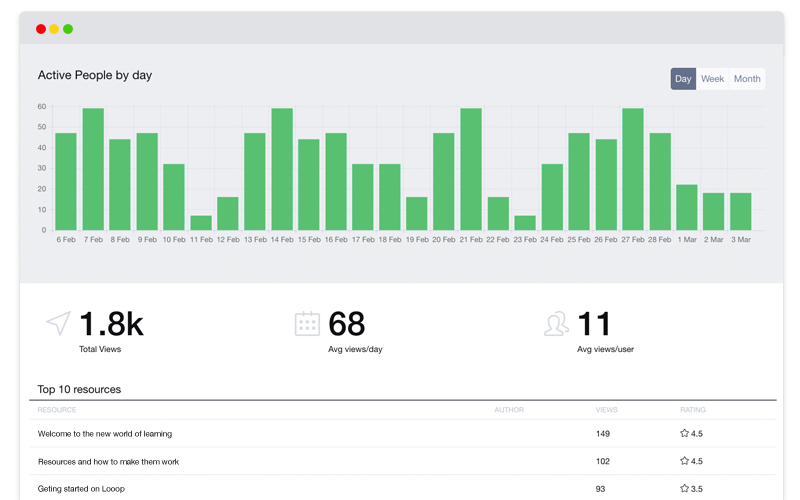Click the calendar icon beside Avg views/day

pyautogui.click(x=307, y=323)
